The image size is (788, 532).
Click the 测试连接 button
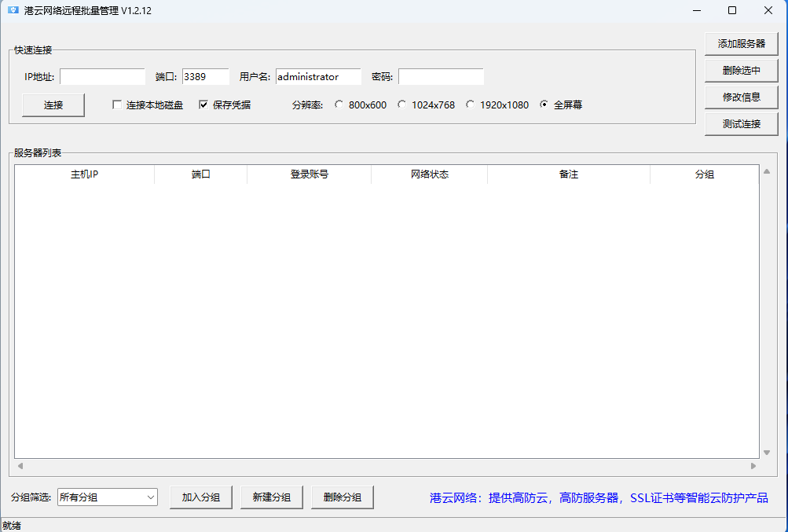coord(739,123)
